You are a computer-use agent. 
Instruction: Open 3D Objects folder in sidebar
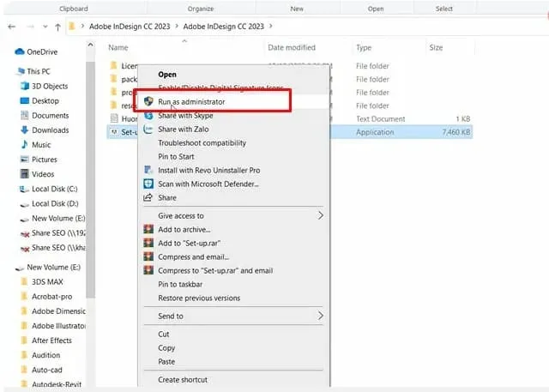(50, 86)
